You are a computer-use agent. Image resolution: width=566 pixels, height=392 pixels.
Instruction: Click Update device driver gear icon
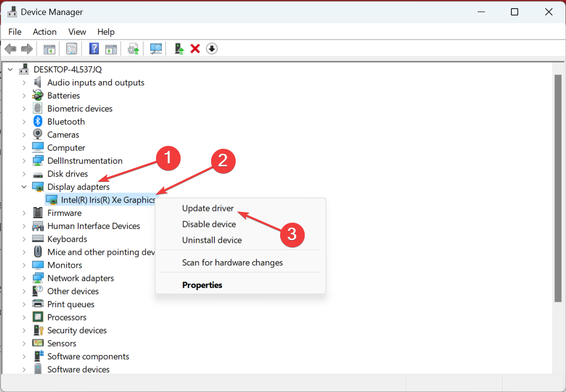point(134,49)
